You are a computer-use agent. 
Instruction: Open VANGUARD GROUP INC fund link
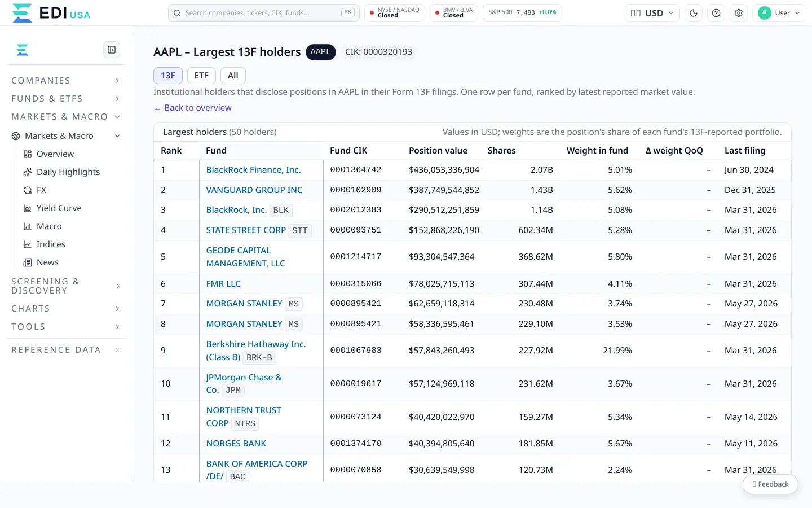[x=254, y=190]
